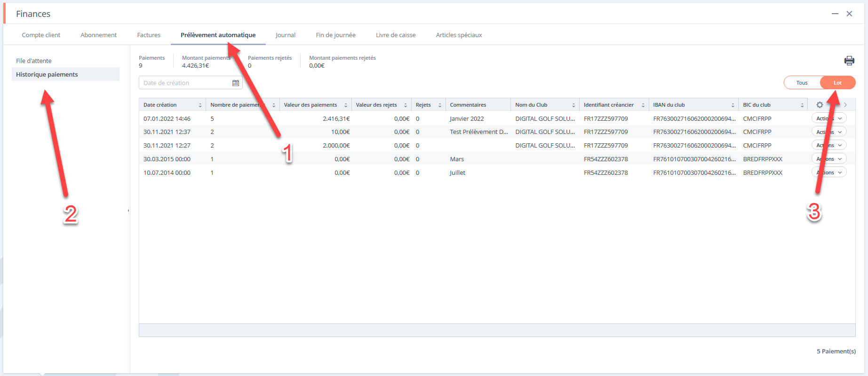Sort by Nom du Club arrows
This screenshot has width=868, height=376.
(573, 105)
